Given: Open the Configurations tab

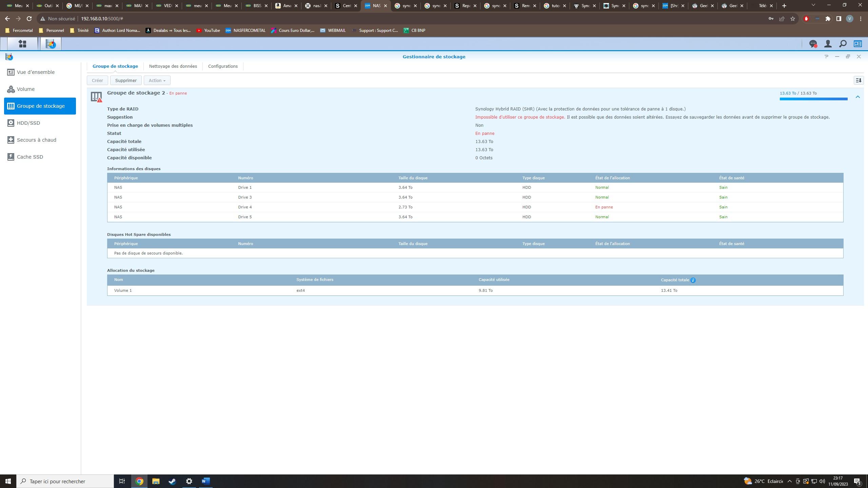Looking at the screenshot, I should [x=223, y=66].
